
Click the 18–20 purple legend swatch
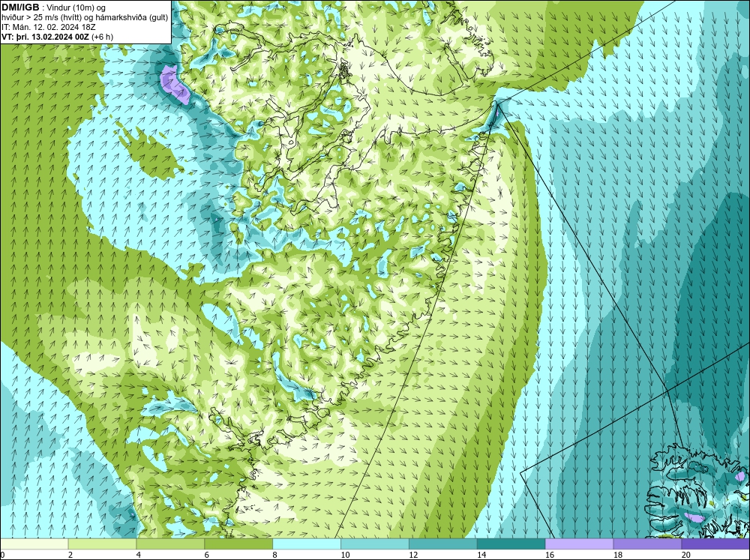647,544
